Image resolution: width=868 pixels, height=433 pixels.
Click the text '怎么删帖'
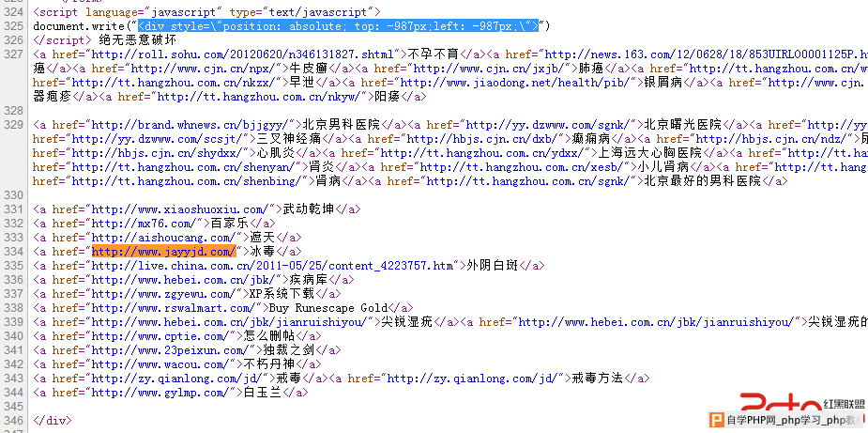click(x=269, y=336)
